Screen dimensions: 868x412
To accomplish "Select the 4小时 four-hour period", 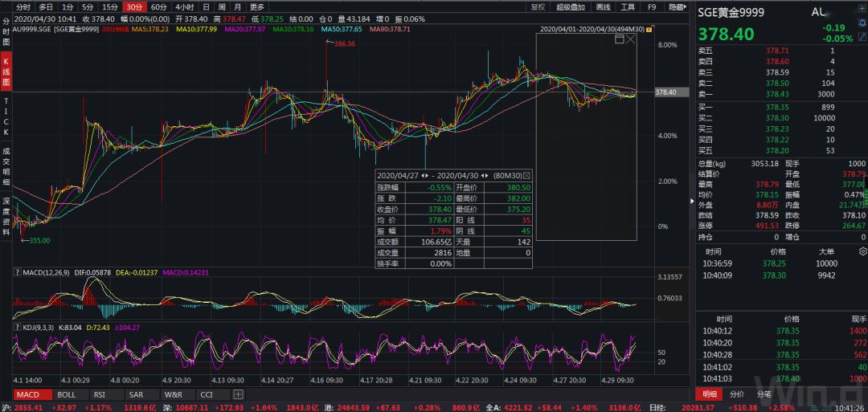I will pyautogui.click(x=184, y=7).
